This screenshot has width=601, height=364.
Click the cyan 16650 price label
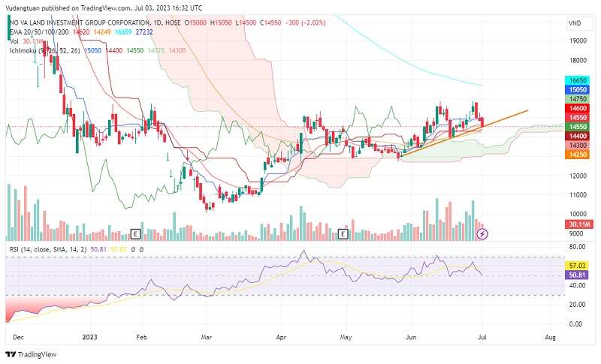pos(578,80)
